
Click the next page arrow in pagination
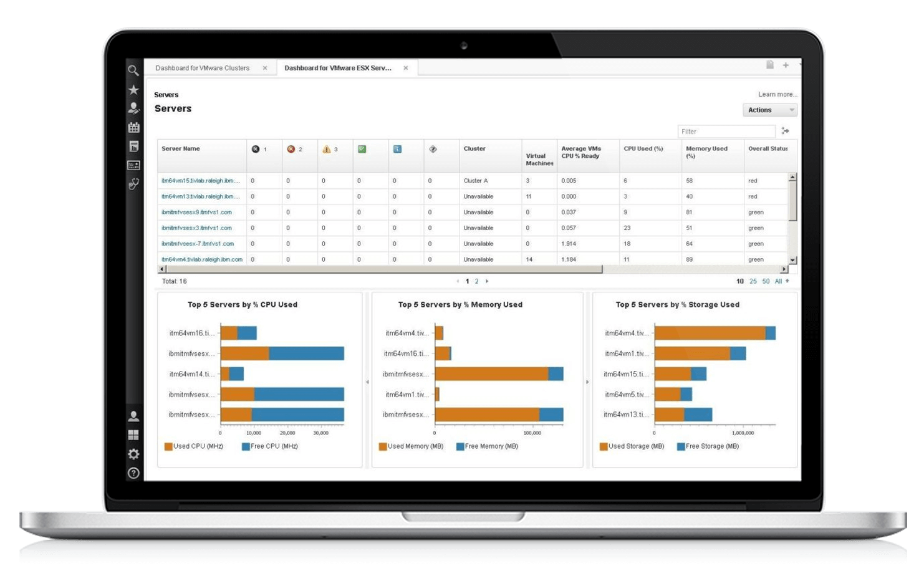tap(487, 281)
